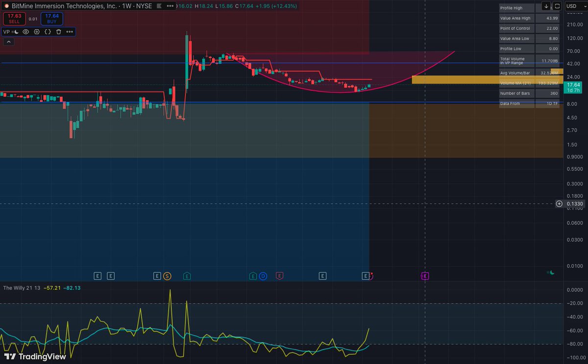
Task: Click the 43.99 Value Area High value
Action: [552, 18]
